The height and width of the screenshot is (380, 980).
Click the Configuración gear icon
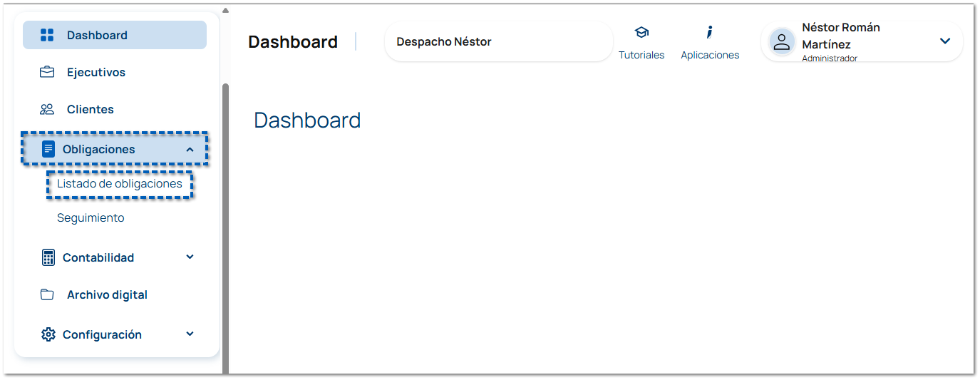(x=48, y=334)
